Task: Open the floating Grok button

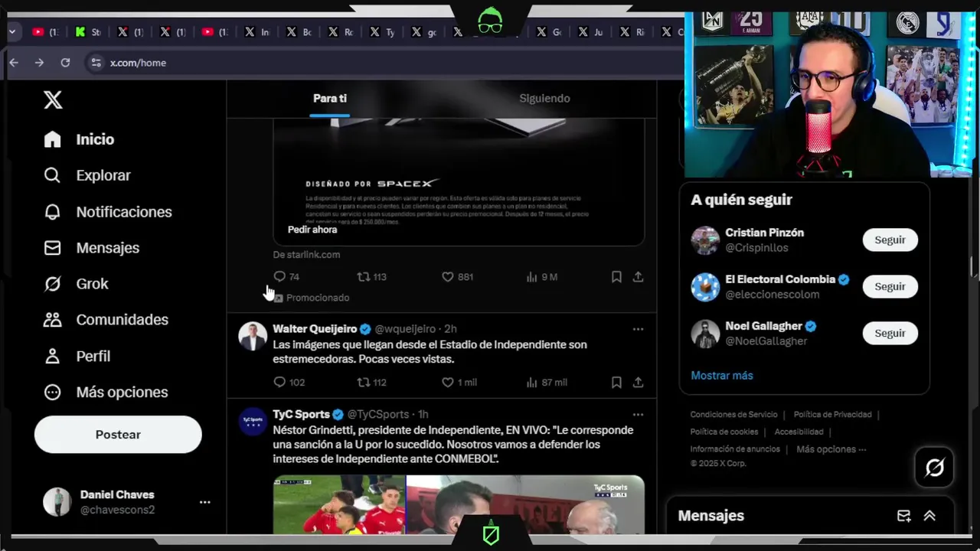Action: [x=934, y=468]
